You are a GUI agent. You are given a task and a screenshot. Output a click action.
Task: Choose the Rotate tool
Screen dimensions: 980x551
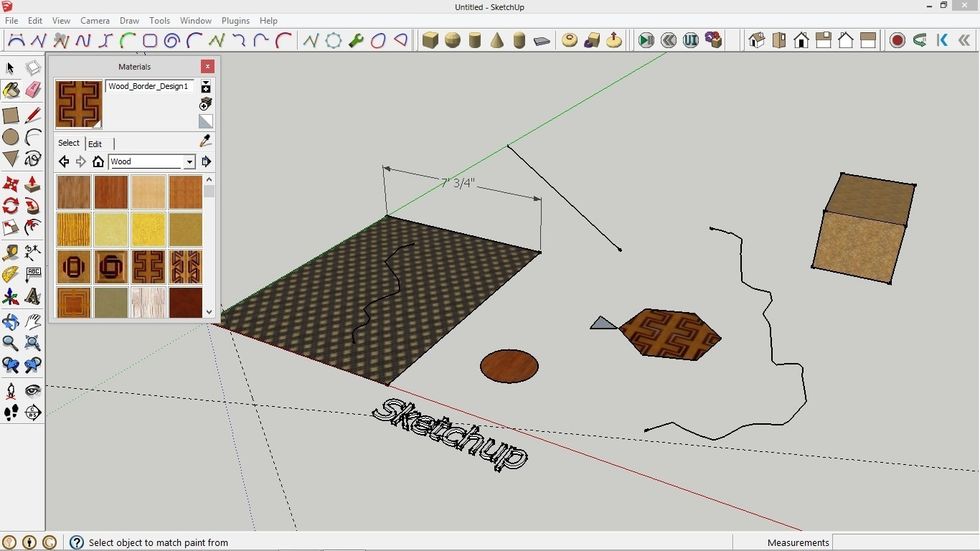tap(11, 206)
